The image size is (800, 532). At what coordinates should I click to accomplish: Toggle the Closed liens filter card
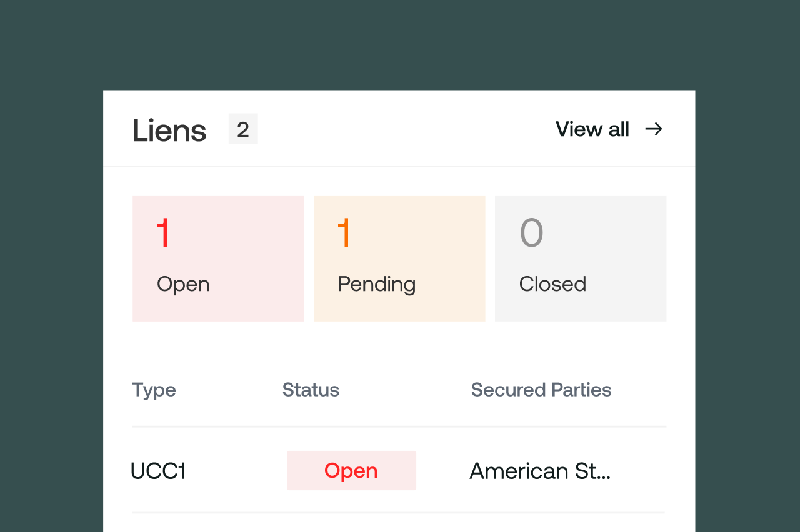pos(580,259)
